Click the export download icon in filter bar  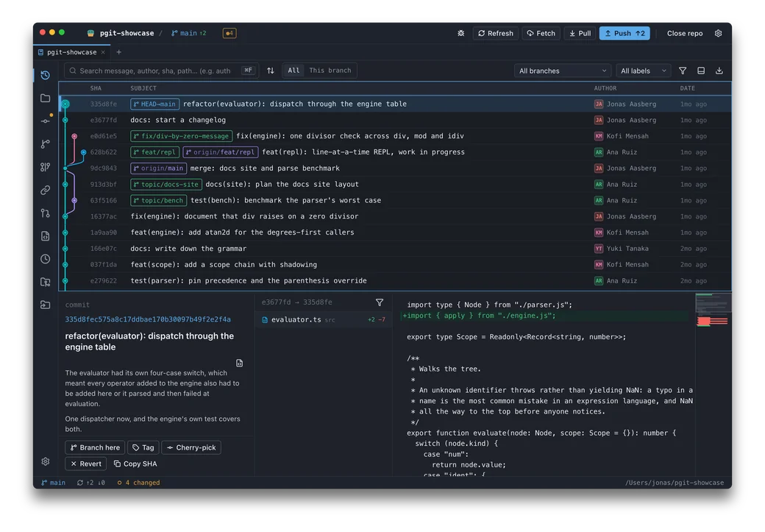(719, 71)
